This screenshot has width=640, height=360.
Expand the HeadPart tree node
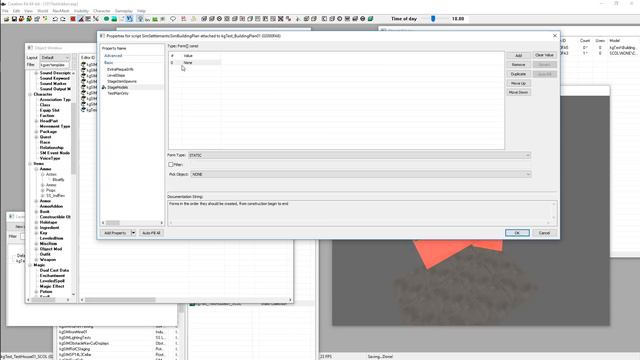[x=36, y=121]
